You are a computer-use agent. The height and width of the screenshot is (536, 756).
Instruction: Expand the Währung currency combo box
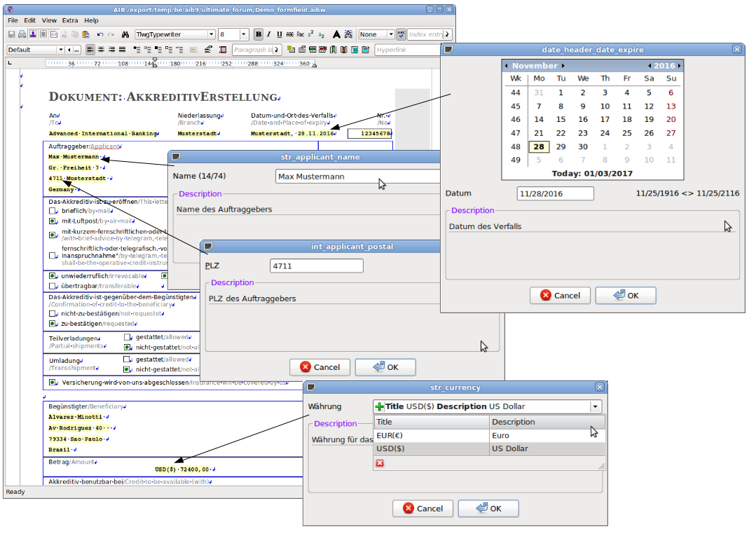(x=595, y=406)
